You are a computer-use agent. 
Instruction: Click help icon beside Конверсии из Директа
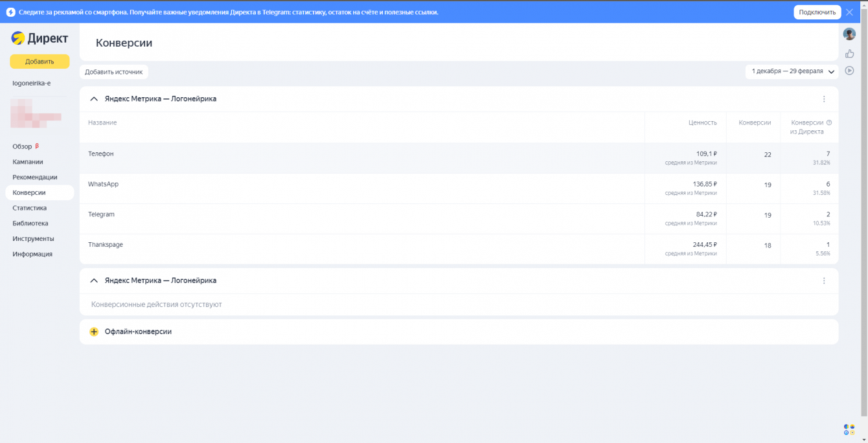(x=829, y=122)
